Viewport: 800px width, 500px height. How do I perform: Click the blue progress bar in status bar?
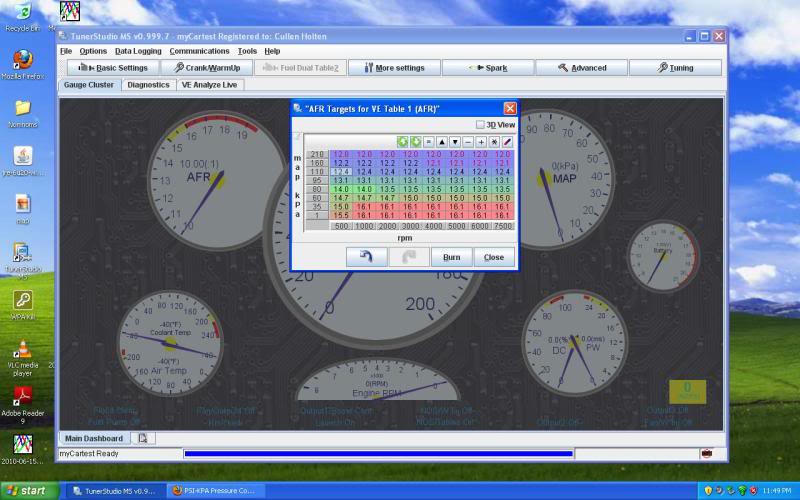[378, 453]
